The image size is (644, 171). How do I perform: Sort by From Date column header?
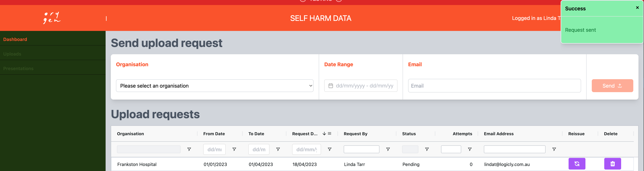click(214, 134)
